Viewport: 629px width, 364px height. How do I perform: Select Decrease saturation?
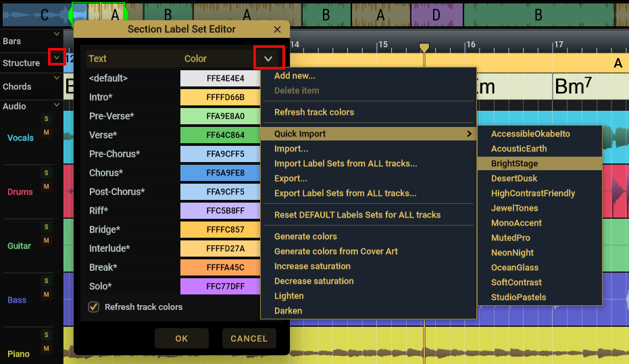point(314,281)
